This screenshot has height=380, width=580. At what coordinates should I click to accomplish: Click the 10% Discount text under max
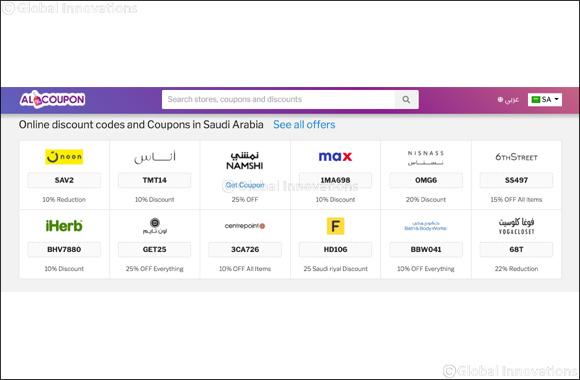[335, 199]
